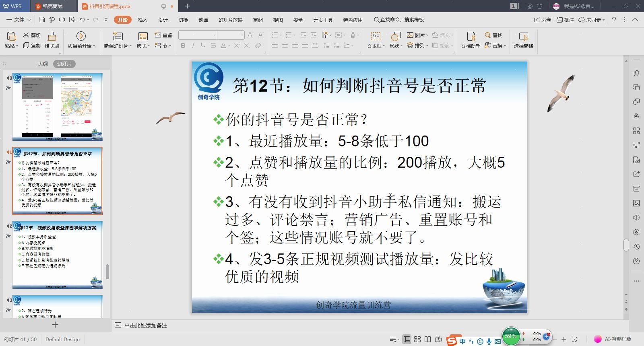Image resolution: width=644 pixels, height=346 pixels.
Task: Center align text in ribbon
Action: click(285, 45)
